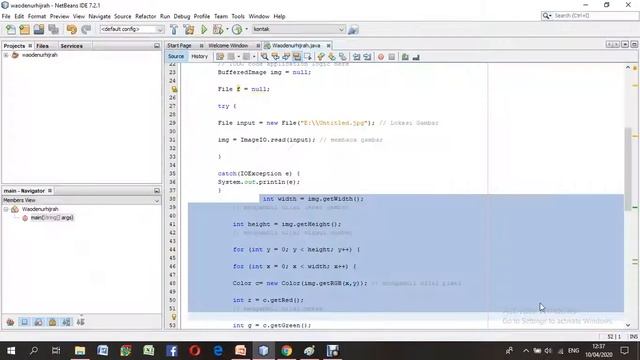Click Shift Line Right editor icon
Screen dimensions: 640x360
tap(367, 57)
